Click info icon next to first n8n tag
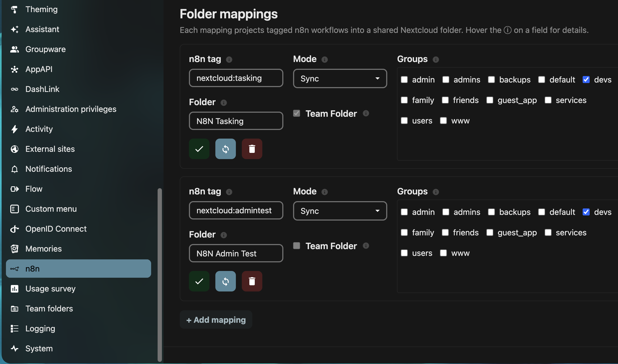The height and width of the screenshot is (364, 618). tap(229, 59)
